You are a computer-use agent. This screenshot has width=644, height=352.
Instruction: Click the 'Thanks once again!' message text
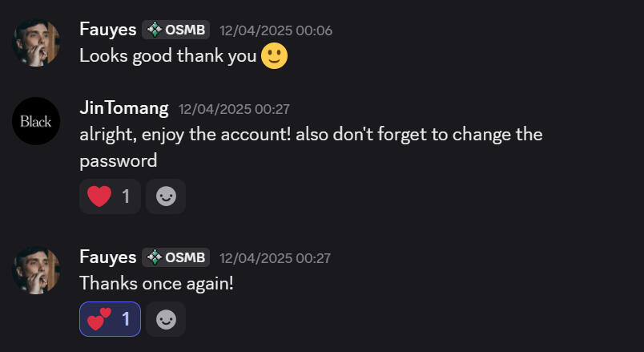[156, 283]
